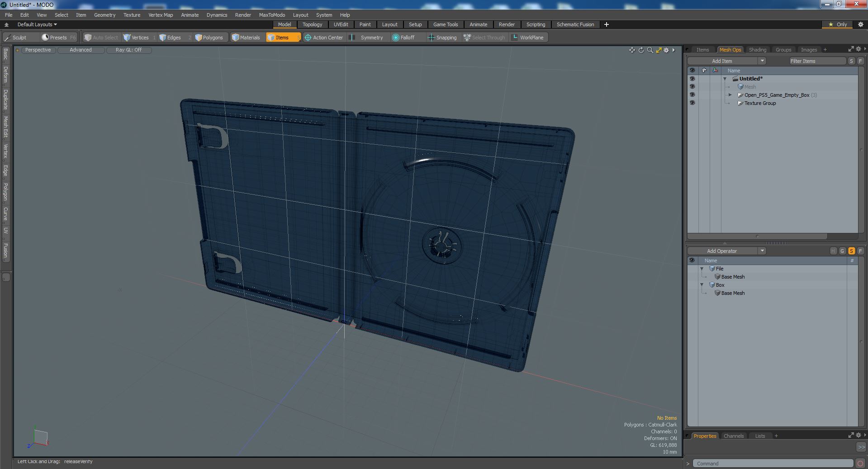868x469 pixels.
Task: Collapse the Untitled* scene tree
Action: coord(725,79)
